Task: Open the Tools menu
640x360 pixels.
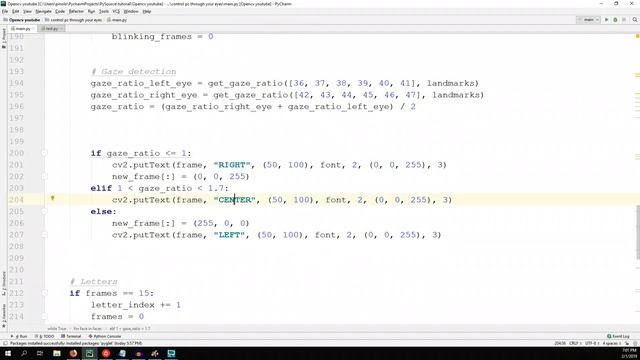Action: (104, 11)
